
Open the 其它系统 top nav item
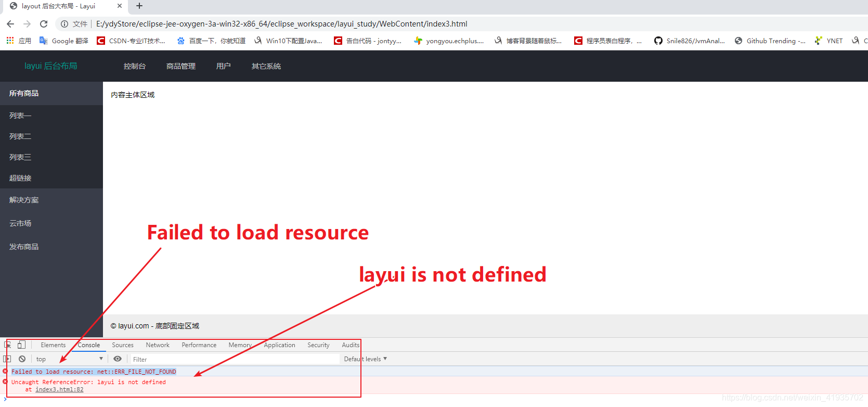point(266,66)
